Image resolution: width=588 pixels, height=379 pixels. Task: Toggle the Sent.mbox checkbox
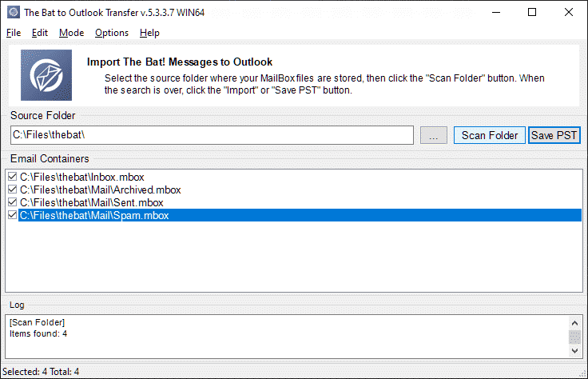click(x=12, y=202)
